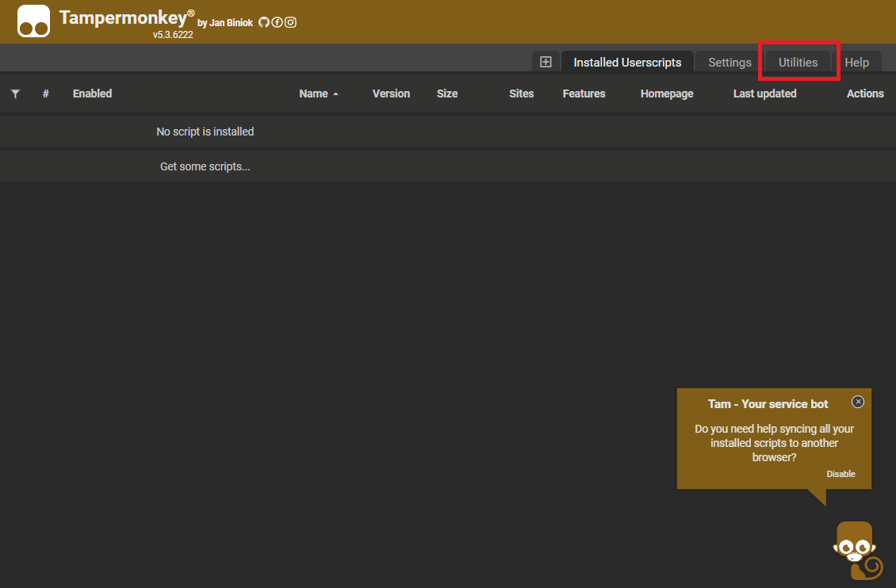Open the Utilities tab
Image resolution: width=896 pixels, height=588 pixels.
(798, 63)
